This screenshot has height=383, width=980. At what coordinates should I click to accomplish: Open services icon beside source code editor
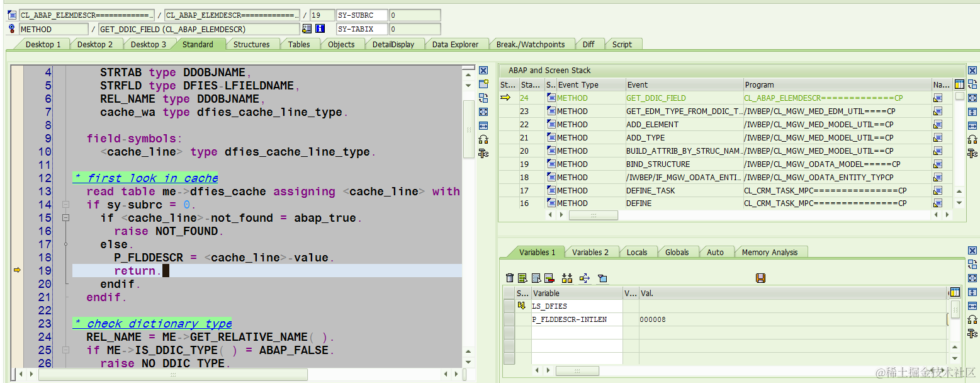pyautogui.click(x=483, y=139)
